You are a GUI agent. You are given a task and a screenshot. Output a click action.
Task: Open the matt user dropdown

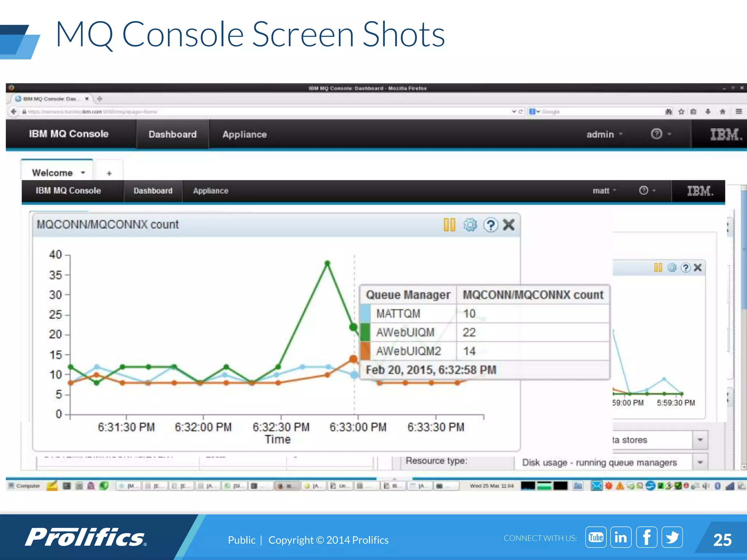tap(604, 191)
